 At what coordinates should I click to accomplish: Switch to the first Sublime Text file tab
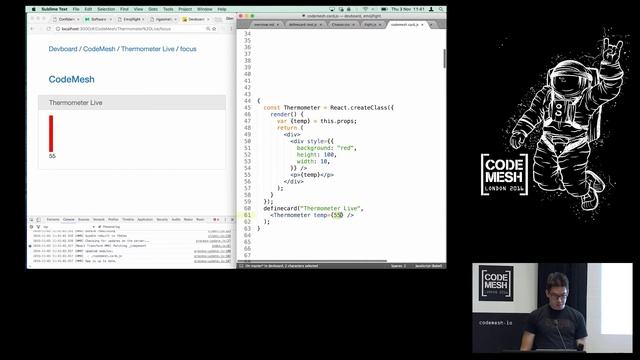tap(266, 24)
